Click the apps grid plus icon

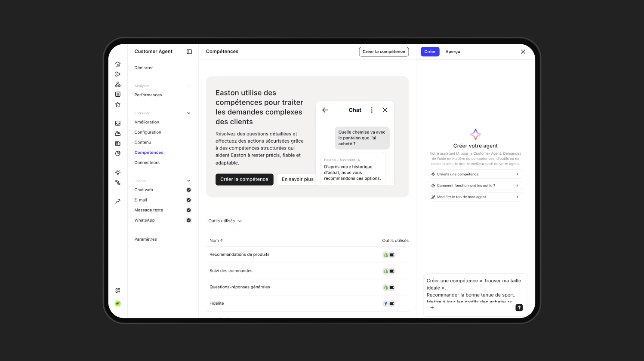click(118, 291)
